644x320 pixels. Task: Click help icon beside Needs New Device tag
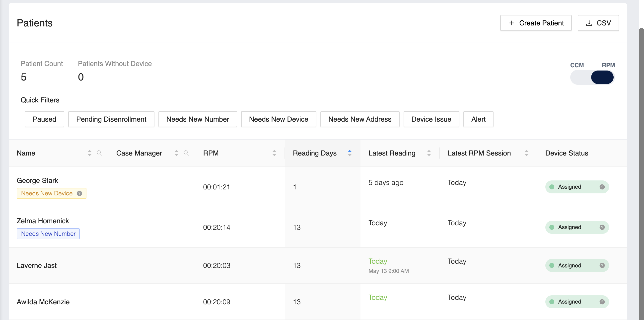tap(79, 193)
